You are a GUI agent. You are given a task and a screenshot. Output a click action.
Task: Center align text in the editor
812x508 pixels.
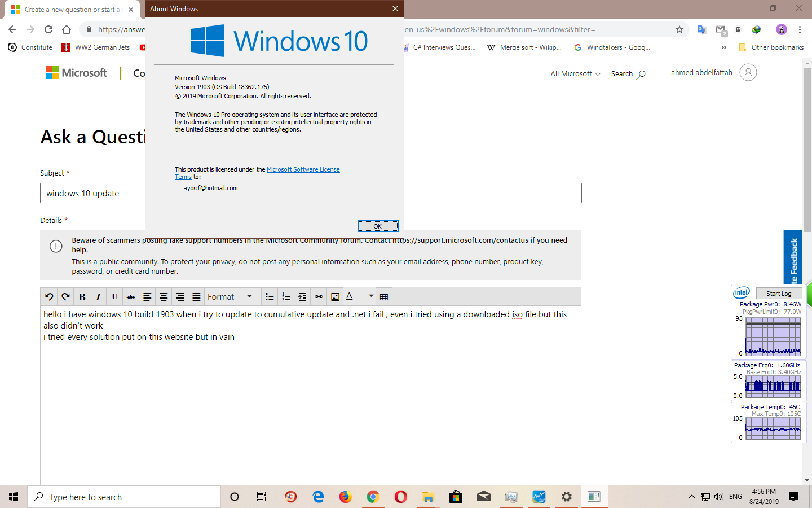164,297
